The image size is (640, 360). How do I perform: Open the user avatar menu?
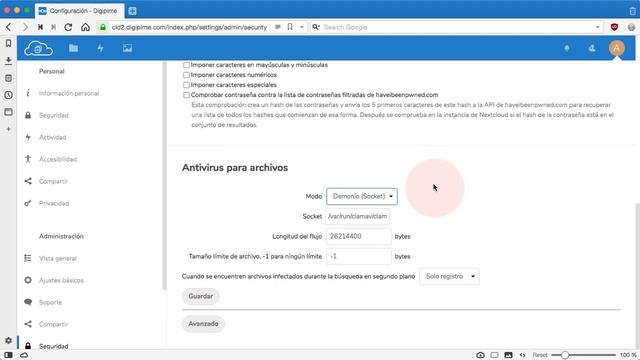pos(617,48)
